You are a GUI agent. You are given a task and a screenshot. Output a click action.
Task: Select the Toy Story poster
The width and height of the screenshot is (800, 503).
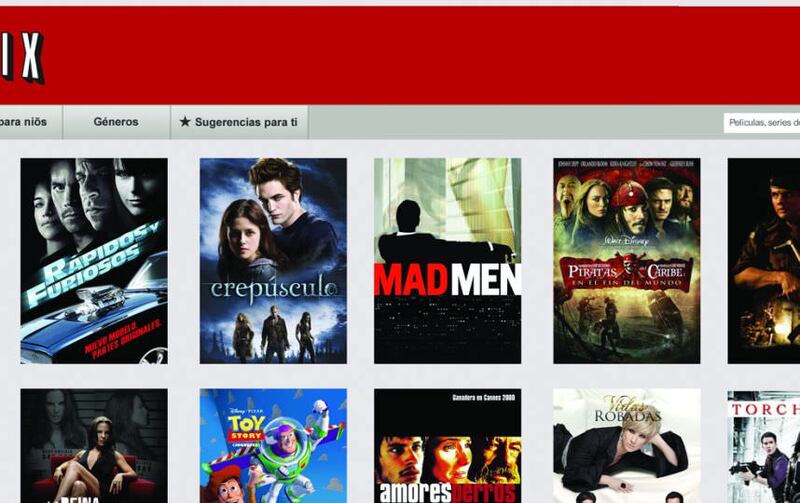[x=273, y=446]
